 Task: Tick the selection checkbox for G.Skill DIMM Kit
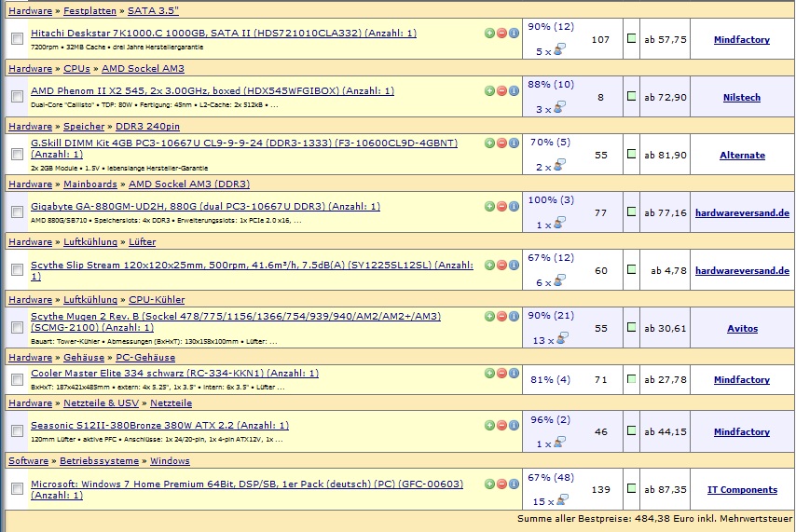(x=18, y=154)
